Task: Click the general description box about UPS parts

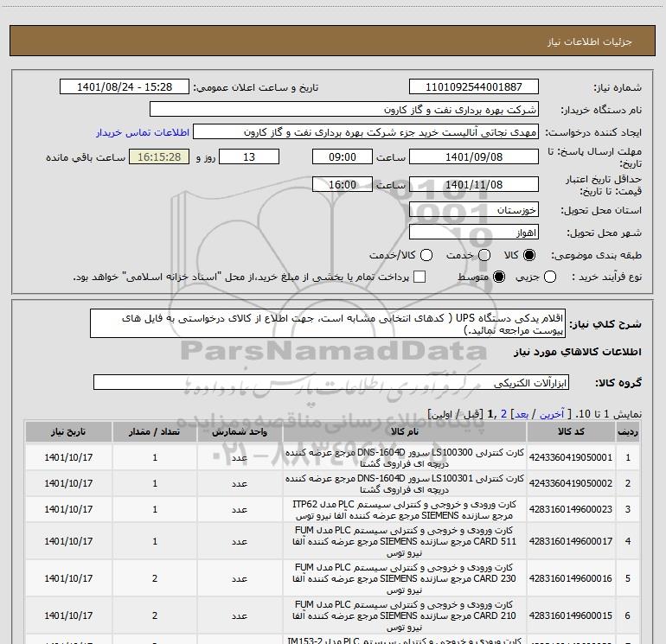Action: point(328,323)
